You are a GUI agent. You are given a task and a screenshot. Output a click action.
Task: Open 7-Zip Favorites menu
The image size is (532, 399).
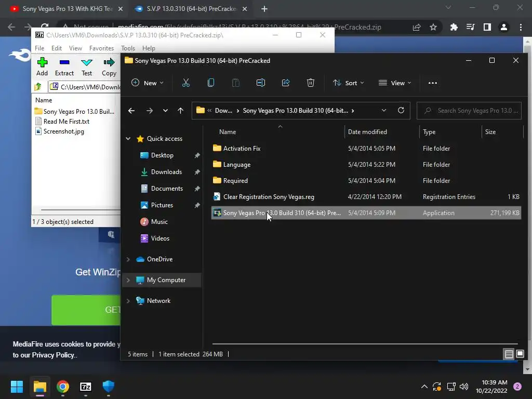[101, 48]
